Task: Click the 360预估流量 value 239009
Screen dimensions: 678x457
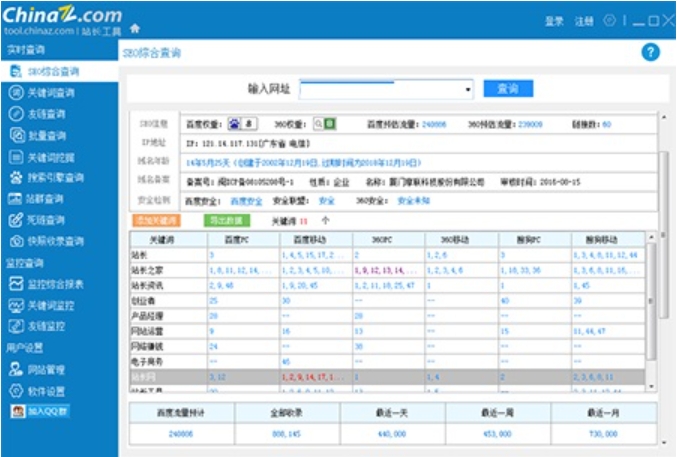Action: point(530,125)
